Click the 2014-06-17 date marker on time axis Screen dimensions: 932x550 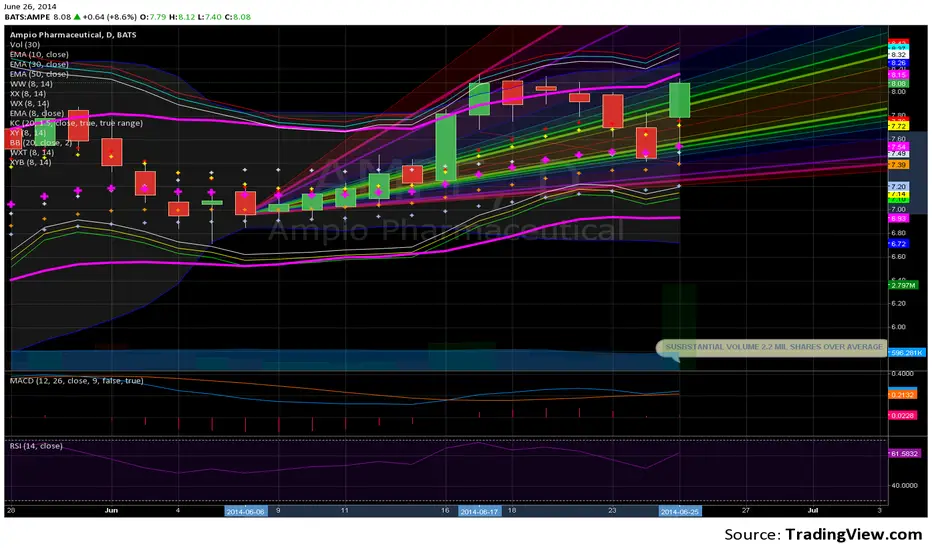(479, 511)
